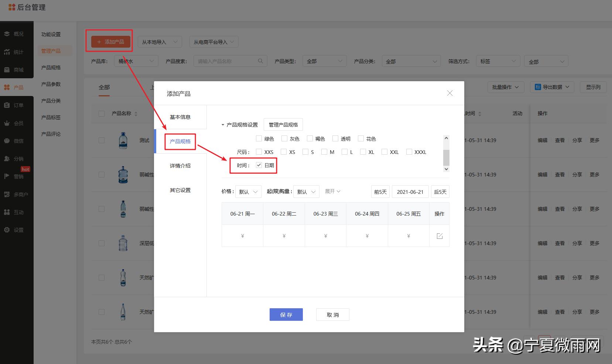Open the 会员 members sidebar icon

coord(17,123)
